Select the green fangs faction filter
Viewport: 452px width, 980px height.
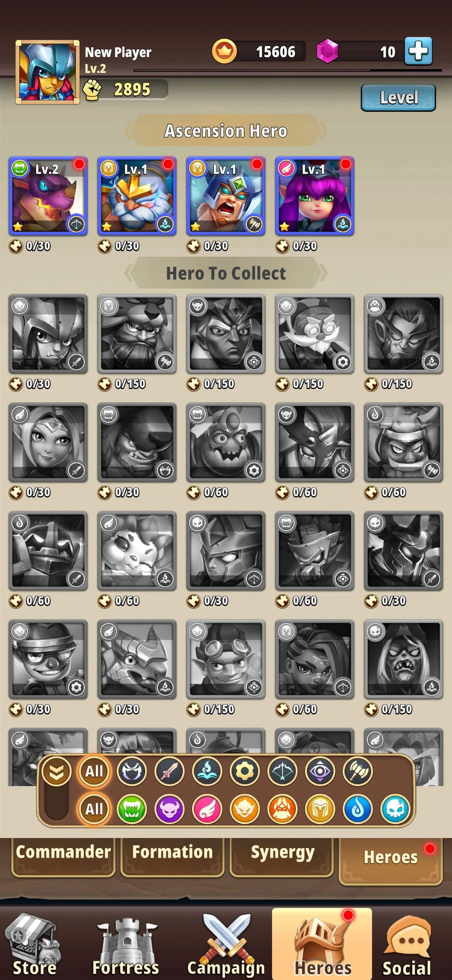tap(132, 809)
